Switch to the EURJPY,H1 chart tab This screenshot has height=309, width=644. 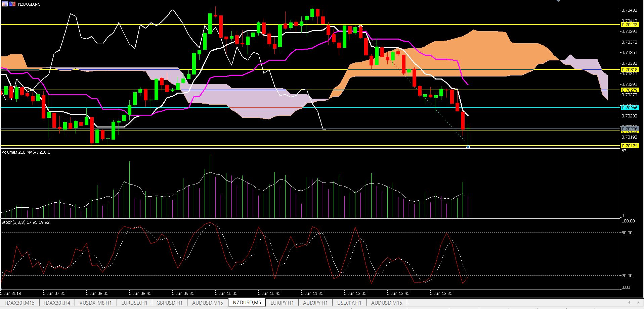point(282,303)
